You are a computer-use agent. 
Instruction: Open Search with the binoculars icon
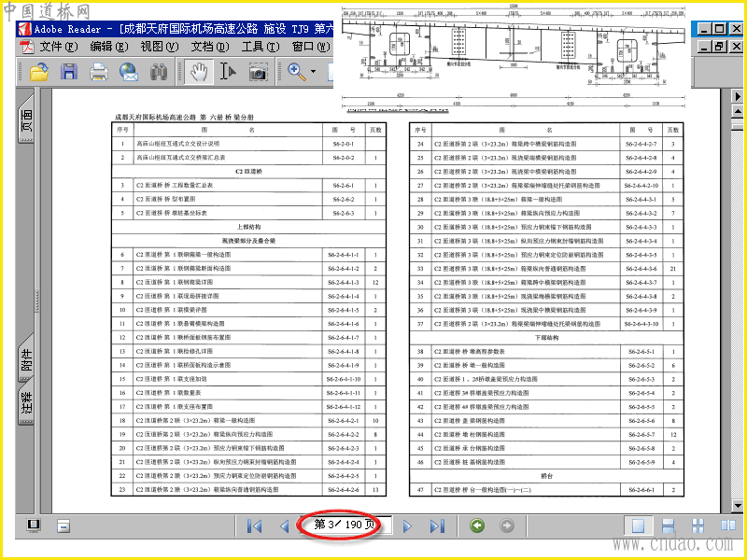point(159,72)
